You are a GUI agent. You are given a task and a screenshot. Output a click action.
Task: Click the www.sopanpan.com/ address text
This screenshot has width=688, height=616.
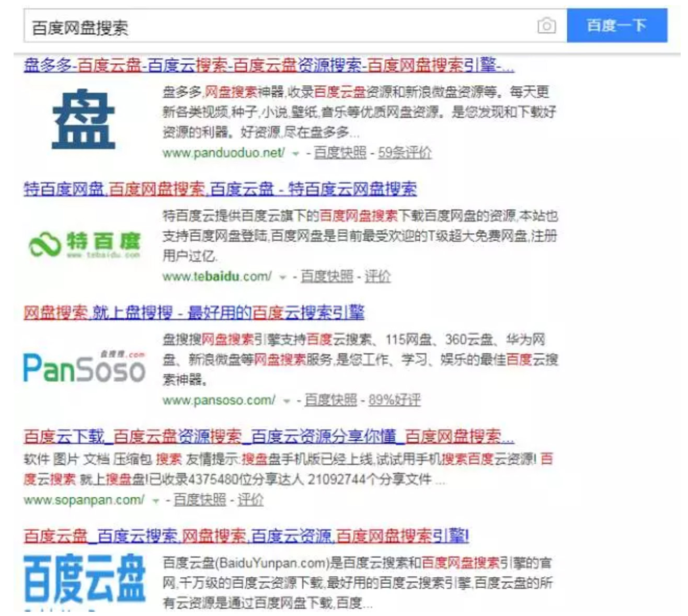84,500
